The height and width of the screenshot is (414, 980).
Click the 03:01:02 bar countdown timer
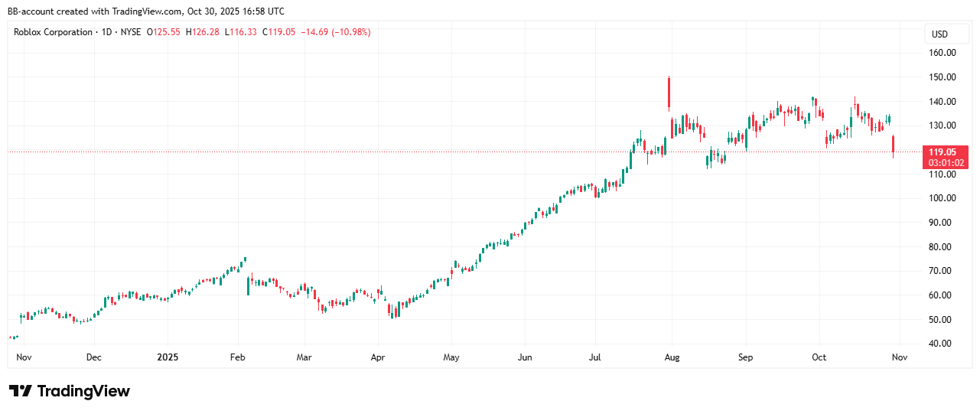pos(946,162)
